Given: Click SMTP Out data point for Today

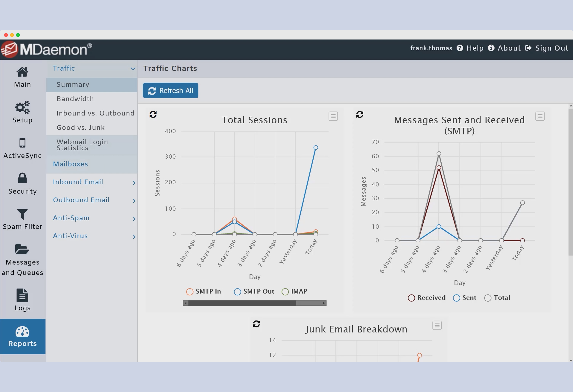Looking at the screenshot, I should 316,148.
